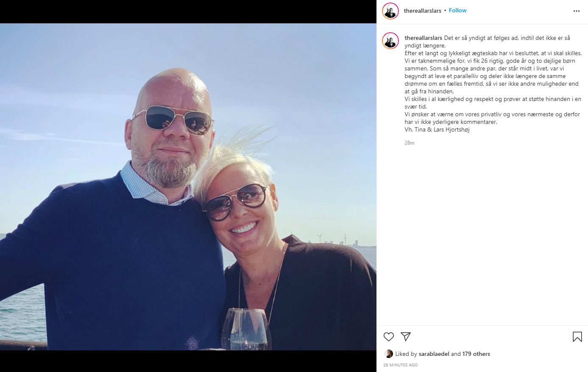Open thereallarslars profile from header username
This screenshot has width=588, height=372.
pos(422,11)
